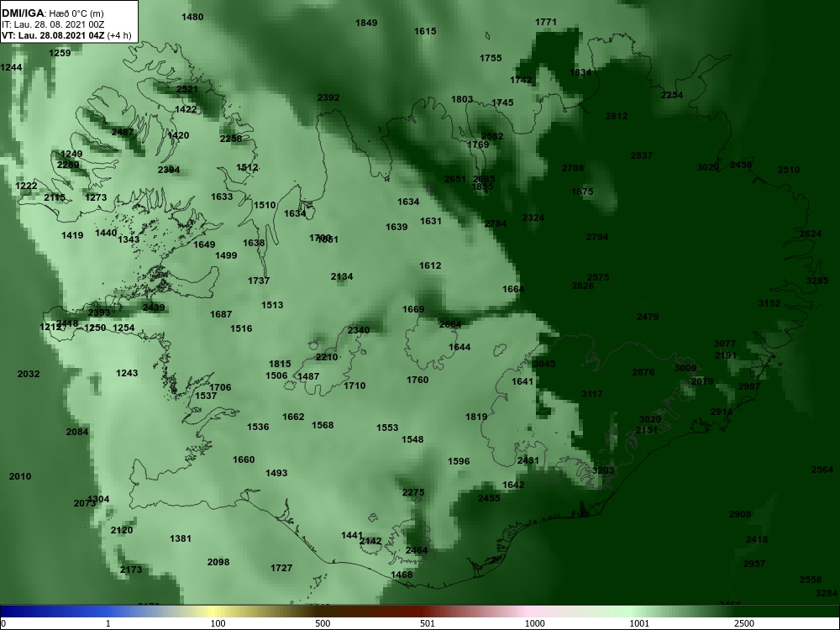Select legend label '1001' on the color bar

point(639,623)
